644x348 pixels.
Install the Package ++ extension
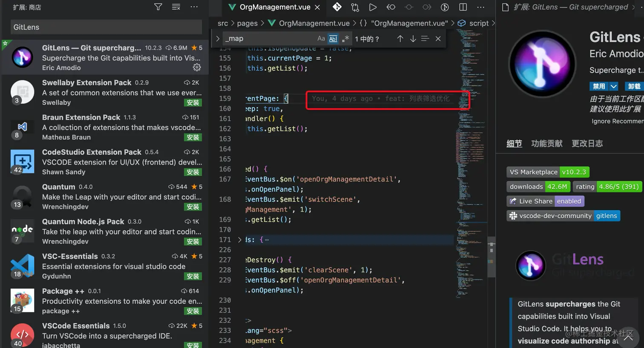193,311
